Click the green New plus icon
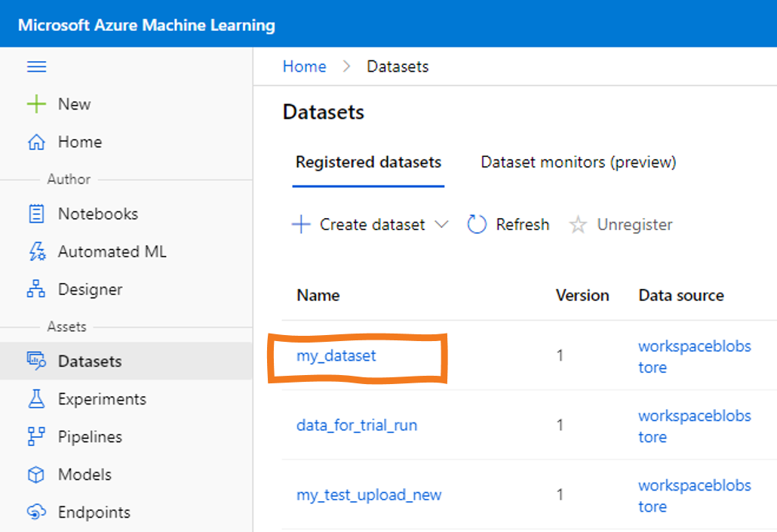Image resolution: width=777 pixels, height=532 pixels. point(36,104)
